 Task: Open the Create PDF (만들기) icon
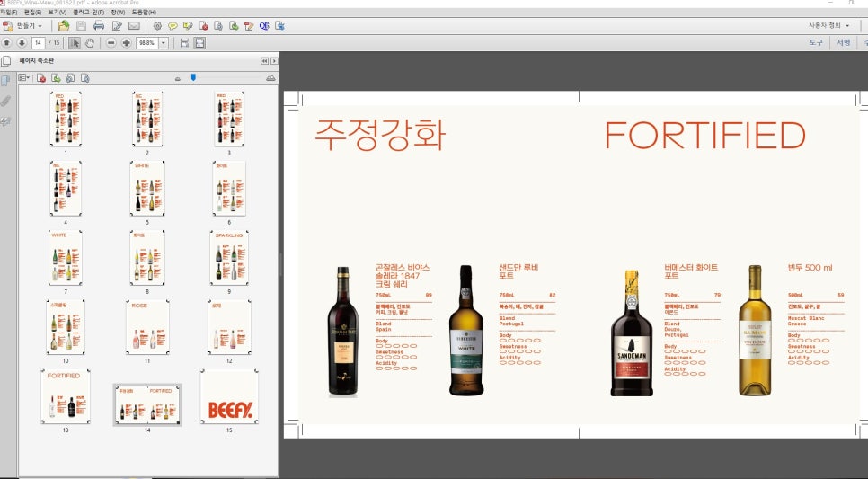[x=8, y=26]
